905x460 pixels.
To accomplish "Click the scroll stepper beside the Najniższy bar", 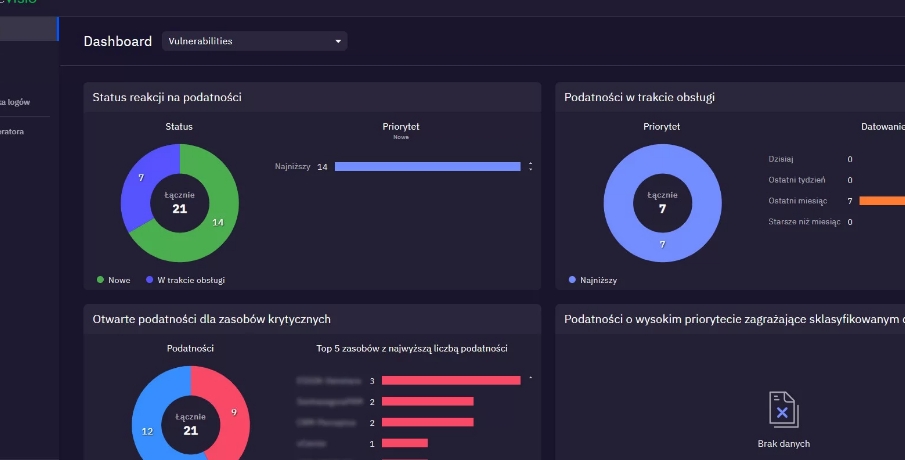I will 530,166.
